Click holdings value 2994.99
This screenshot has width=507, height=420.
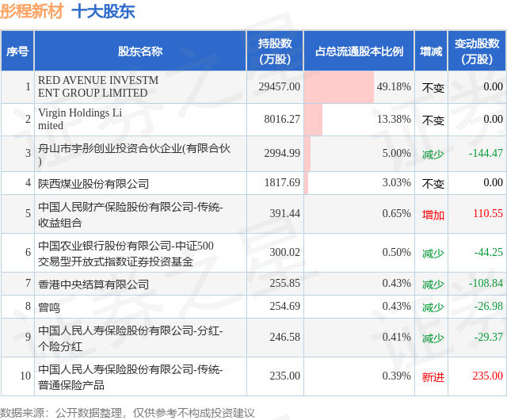(x=282, y=153)
